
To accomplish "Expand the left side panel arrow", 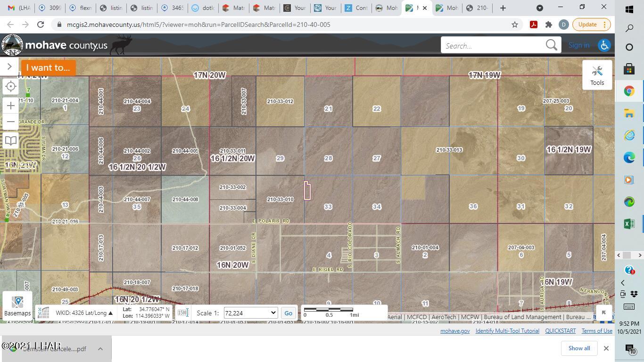I will click(9, 67).
